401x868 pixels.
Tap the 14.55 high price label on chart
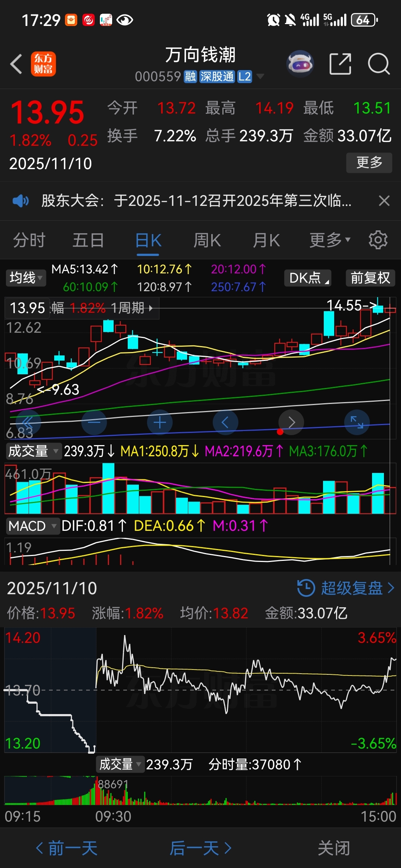pyautogui.click(x=351, y=306)
